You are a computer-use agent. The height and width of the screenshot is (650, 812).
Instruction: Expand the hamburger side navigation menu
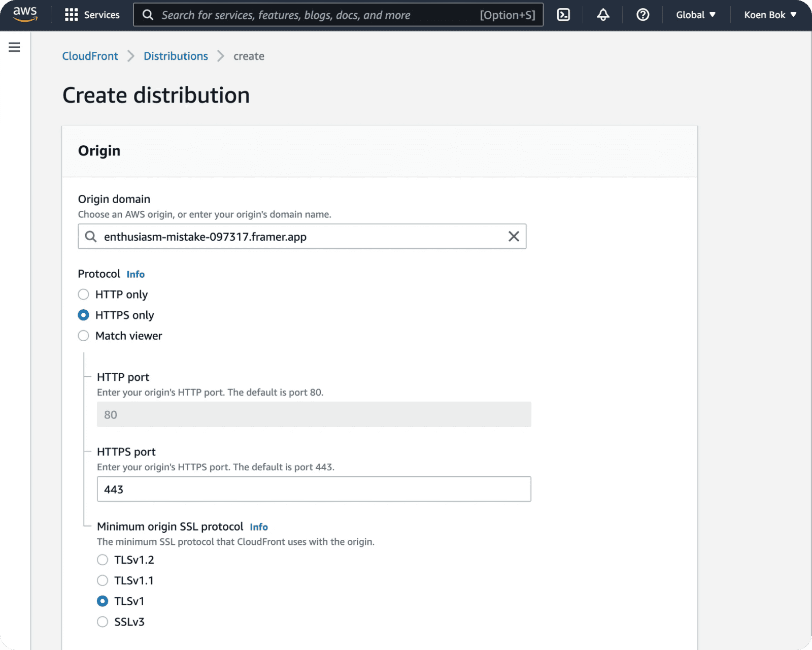pyautogui.click(x=14, y=47)
